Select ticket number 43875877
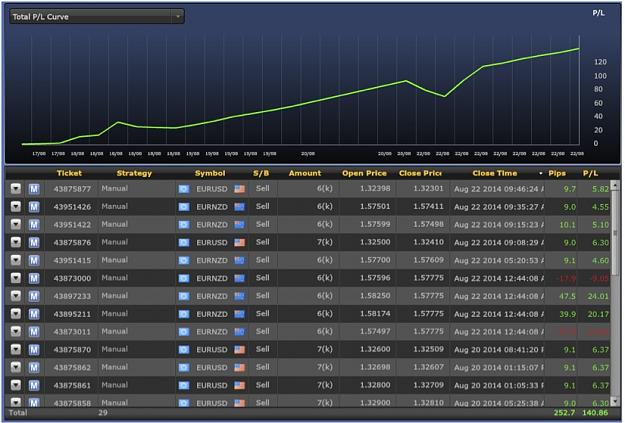625x423 pixels. click(x=72, y=189)
